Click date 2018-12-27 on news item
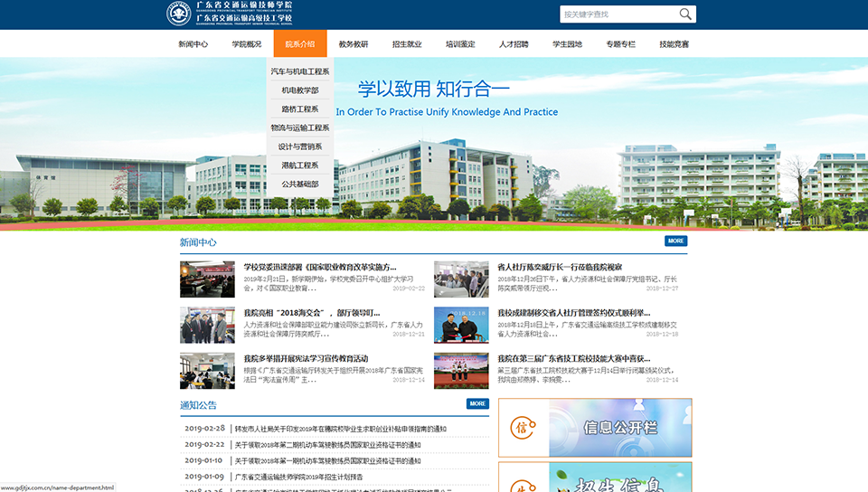Image resolution: width=868 pixels, height=492 pixels. coord(662,289)
